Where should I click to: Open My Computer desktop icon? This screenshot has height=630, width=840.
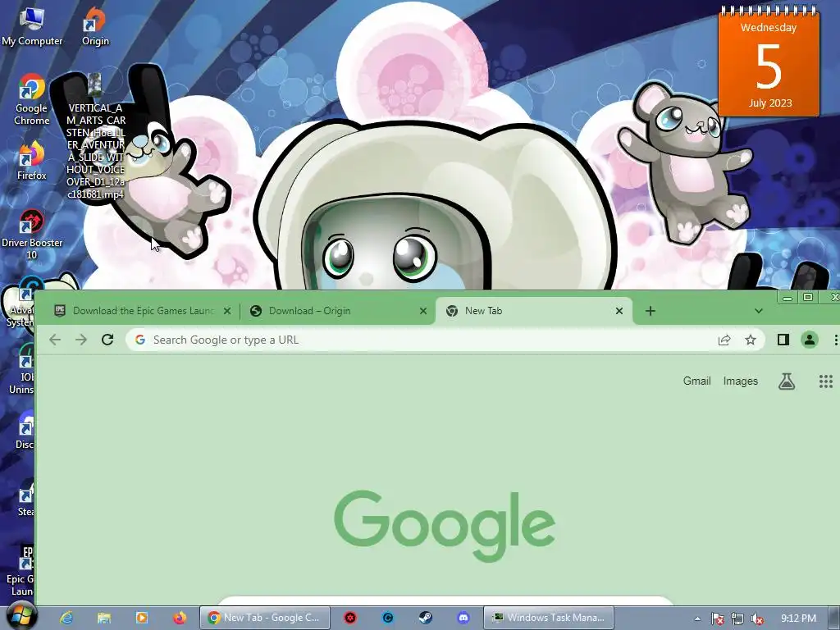coord(32,25)
